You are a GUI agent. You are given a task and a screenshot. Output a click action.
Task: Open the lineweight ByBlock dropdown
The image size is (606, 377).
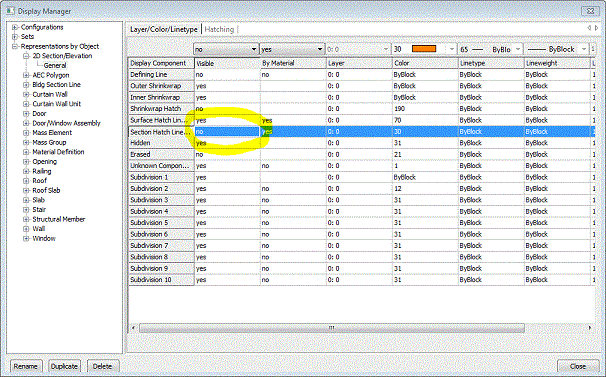(584, 49)
